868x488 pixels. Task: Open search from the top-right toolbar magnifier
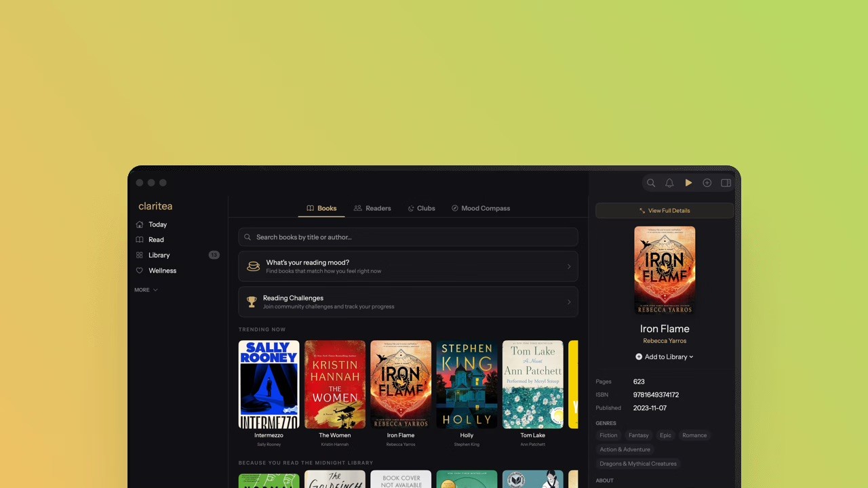click(651, 183)
